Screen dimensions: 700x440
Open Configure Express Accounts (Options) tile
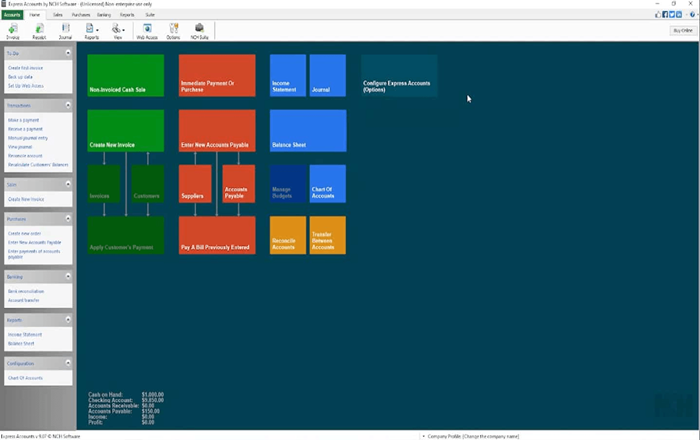click(399, 75)
